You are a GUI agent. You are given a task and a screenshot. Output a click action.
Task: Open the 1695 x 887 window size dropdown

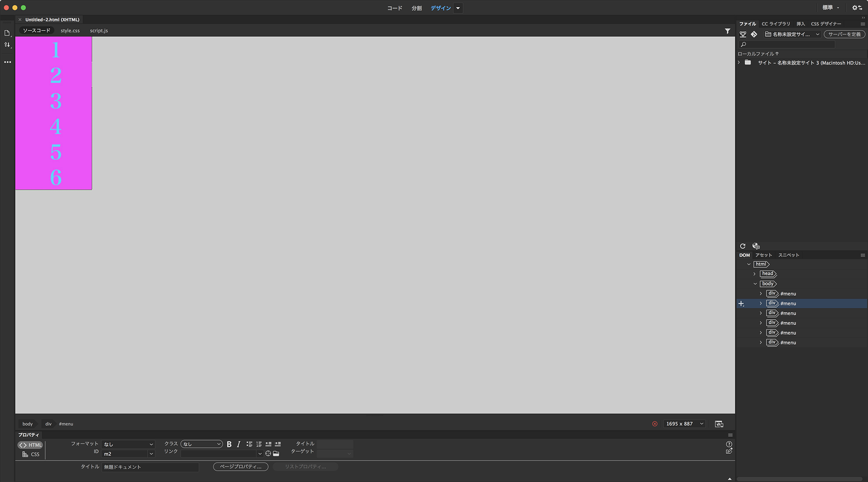tap(685, 424)
